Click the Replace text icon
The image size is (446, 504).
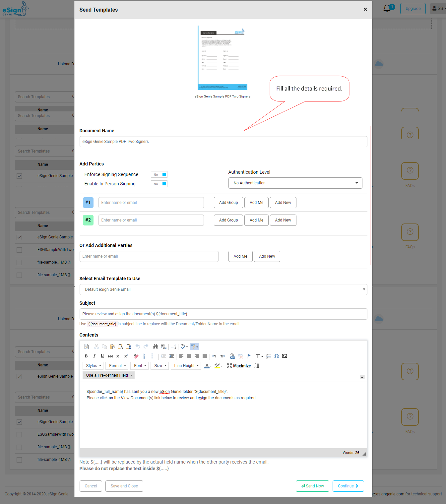[x=164, y=346]
